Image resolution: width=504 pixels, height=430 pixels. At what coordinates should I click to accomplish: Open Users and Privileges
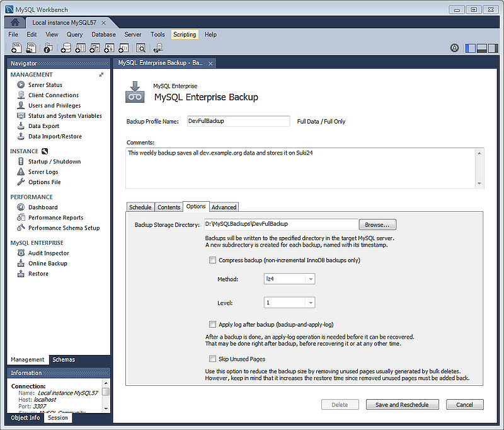pos(54,105)
